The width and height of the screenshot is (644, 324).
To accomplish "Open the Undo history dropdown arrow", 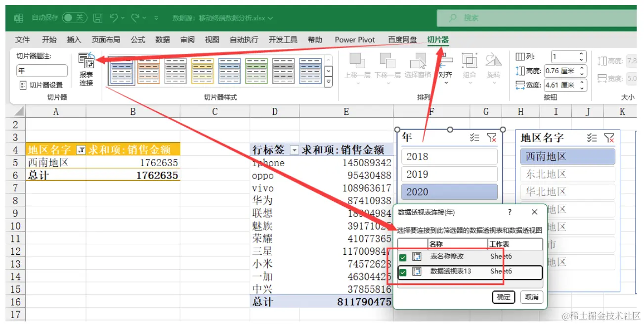I will point(123,18).
